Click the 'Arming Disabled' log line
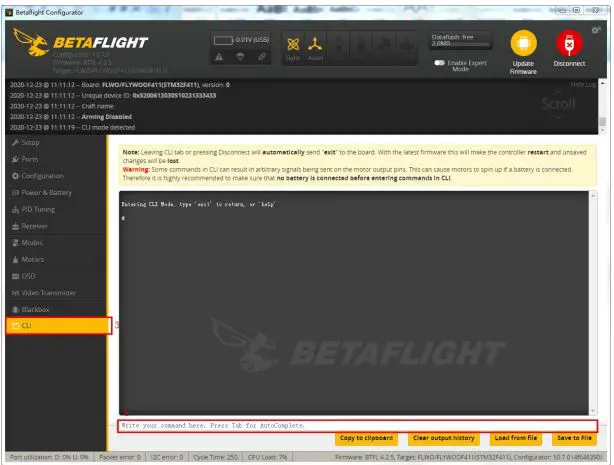This screenshot has width=614, height=465. coord(71,117)
